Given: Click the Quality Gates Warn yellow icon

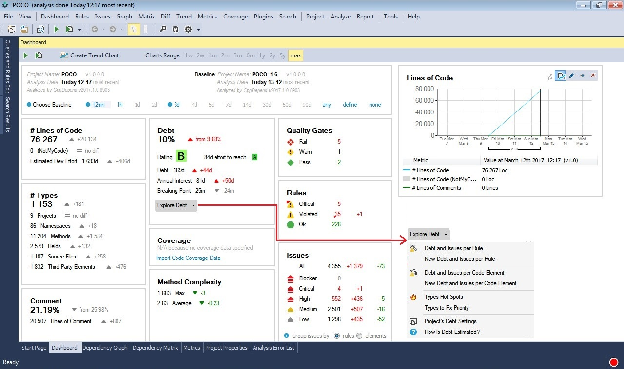Looking at the screenshot, I should pyautogui.click(x=291, y=152).
